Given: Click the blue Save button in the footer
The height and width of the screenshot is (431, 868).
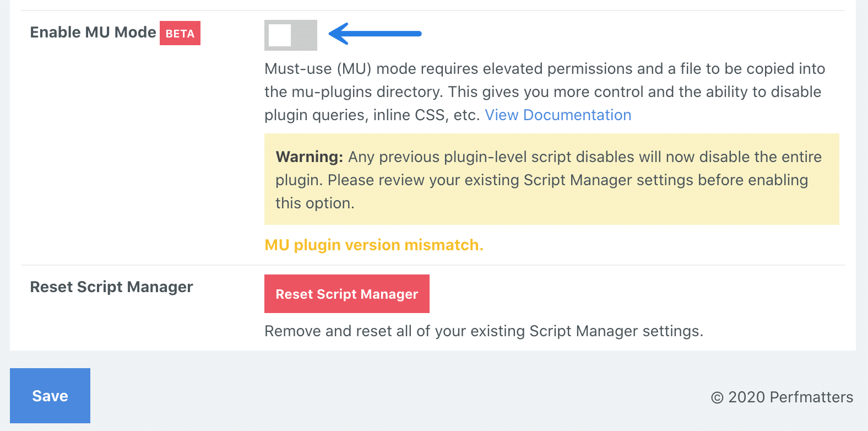Looking at the screenshot, I should tap(50, 395).
